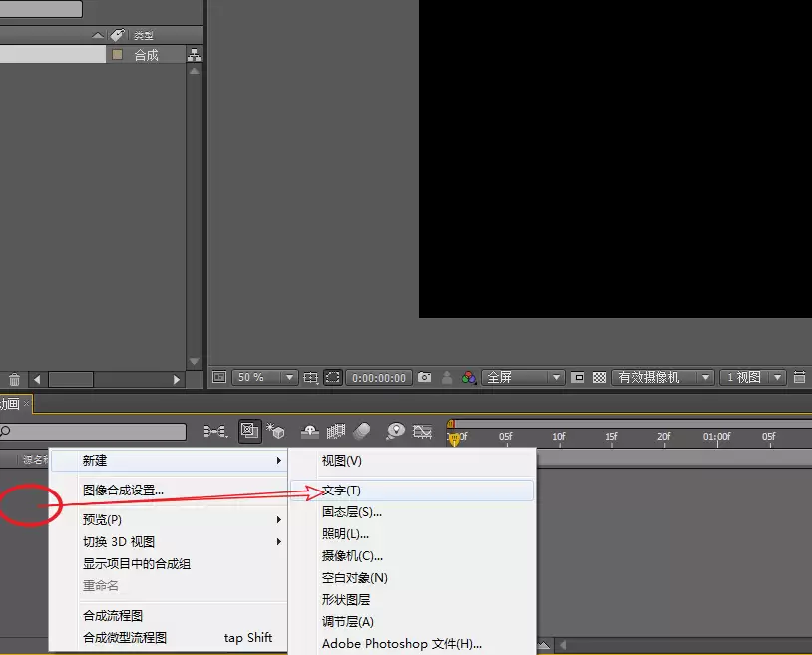Toggle the mask visibility dashed-box button
The image size is (812, 655).
coord(332,377)
